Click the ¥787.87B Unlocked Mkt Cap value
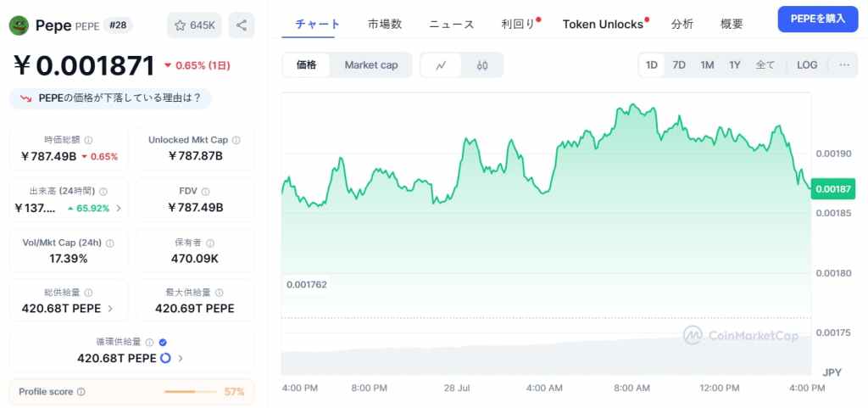The image size is (868, 408). pyautogui.click(x=195, y=156)
